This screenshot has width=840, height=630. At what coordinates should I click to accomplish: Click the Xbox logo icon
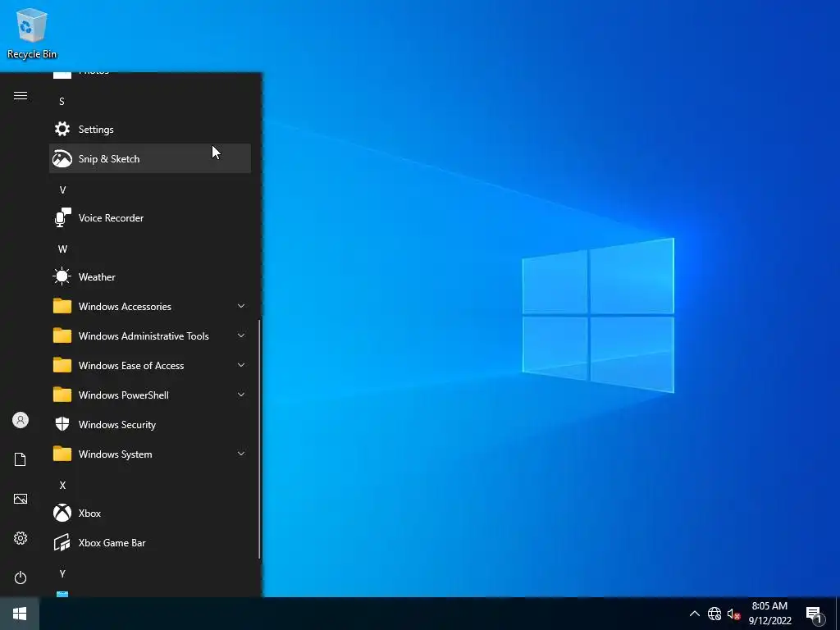[x=62, y=513]
